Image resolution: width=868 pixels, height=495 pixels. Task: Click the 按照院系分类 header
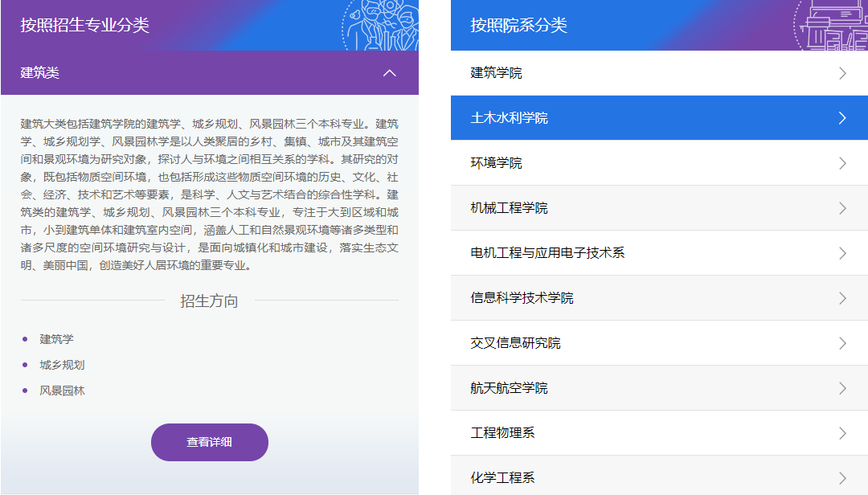pos(518,25)
